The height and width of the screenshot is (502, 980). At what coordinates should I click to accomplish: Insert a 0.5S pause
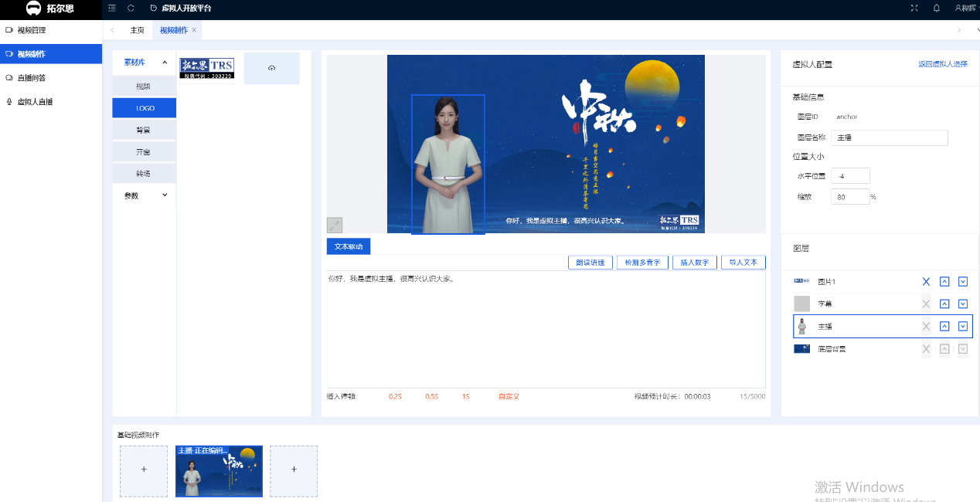pyautogui.click(x=431, y=396)
